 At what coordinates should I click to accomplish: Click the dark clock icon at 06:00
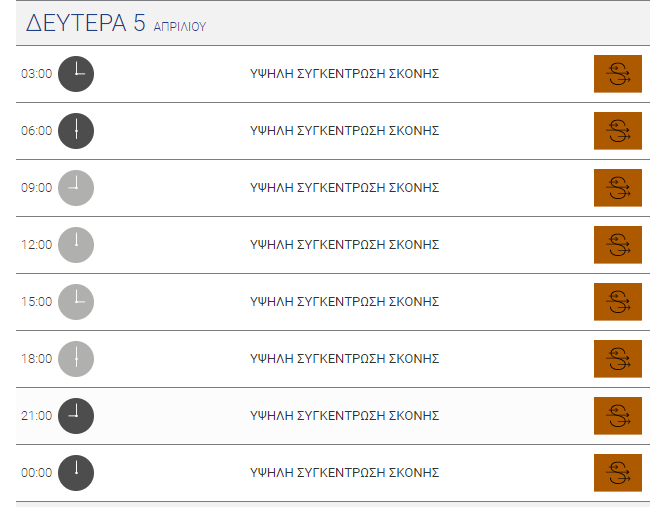click(x=76, y=131)
